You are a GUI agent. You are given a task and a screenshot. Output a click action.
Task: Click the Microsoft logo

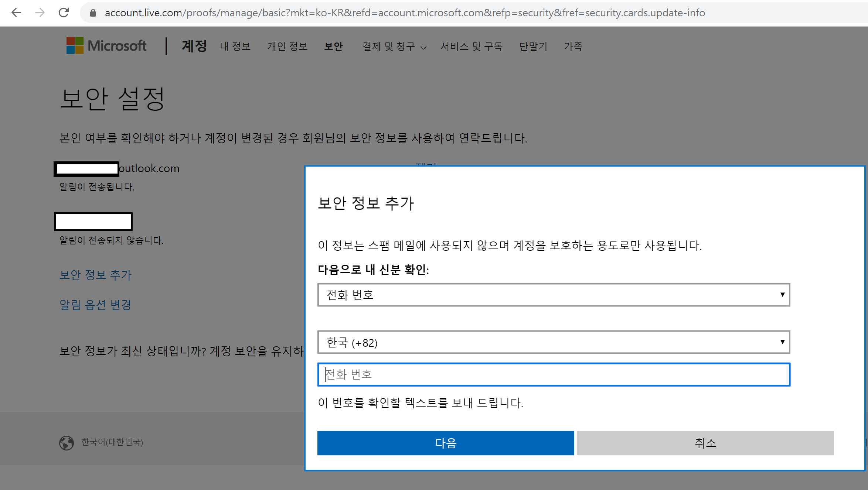click(x=106, y=46)
